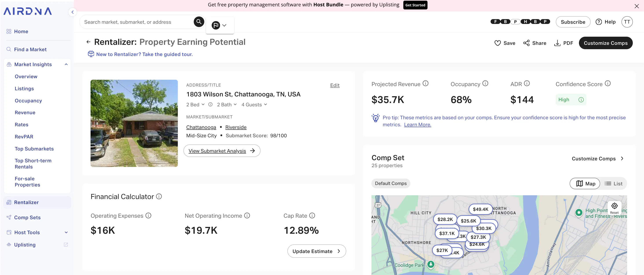Click the TT user avatar
The height and width of the screenshot is (275, 644).
pyautogui.click(x=627, y=22)
